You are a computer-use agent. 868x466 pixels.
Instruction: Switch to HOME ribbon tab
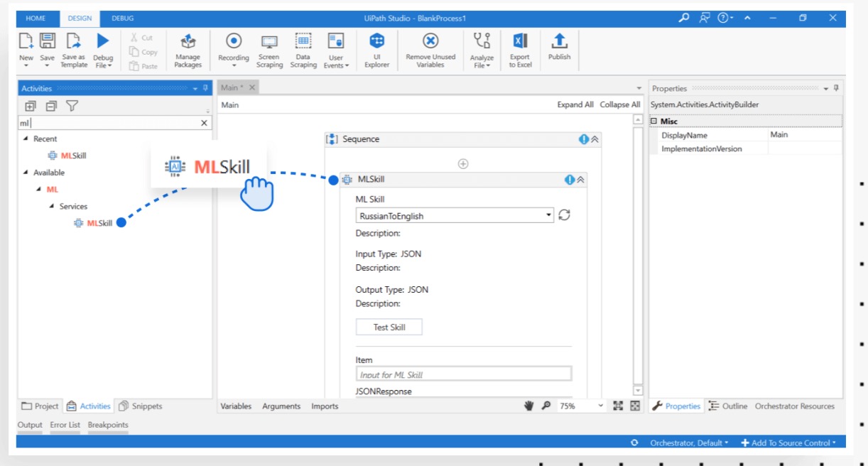pyautogui.click(x=36, y=18)
